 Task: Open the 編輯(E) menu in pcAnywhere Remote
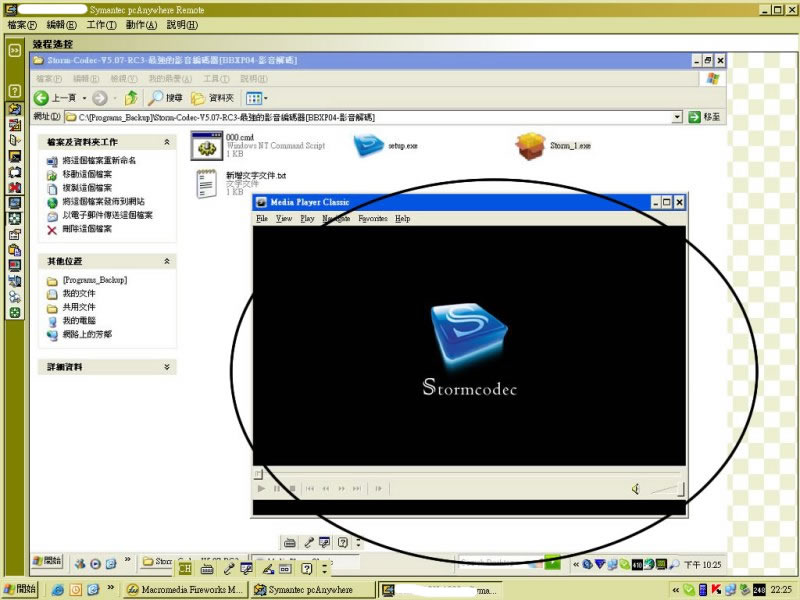(x=61, y=25)
